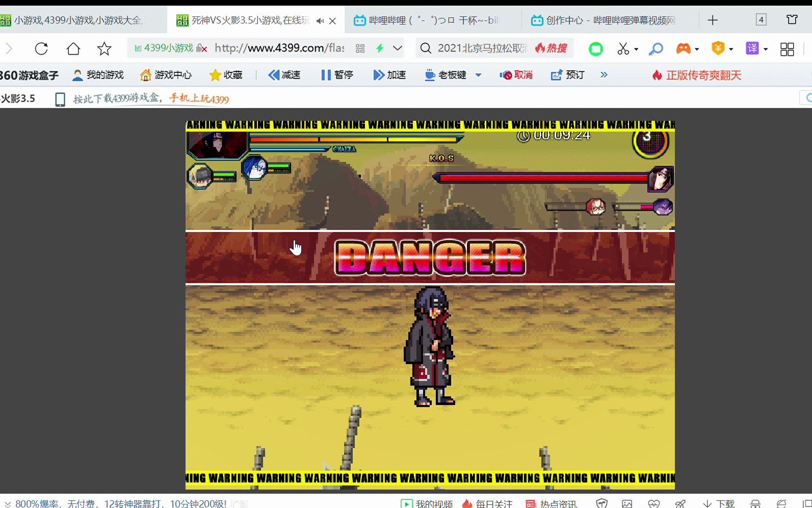The width and height of the screenshot is (812, 508).
Task: Click the 取消 mute sound button
Action: click(516, 75)
